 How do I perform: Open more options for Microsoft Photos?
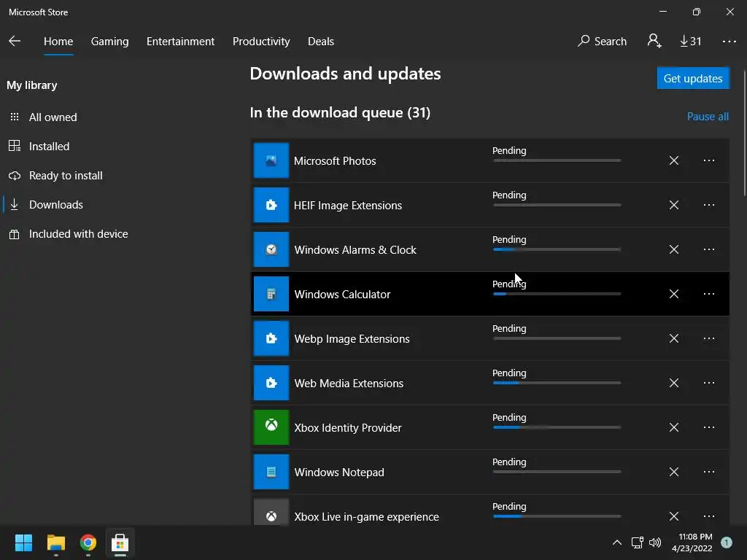coord(709,160)
